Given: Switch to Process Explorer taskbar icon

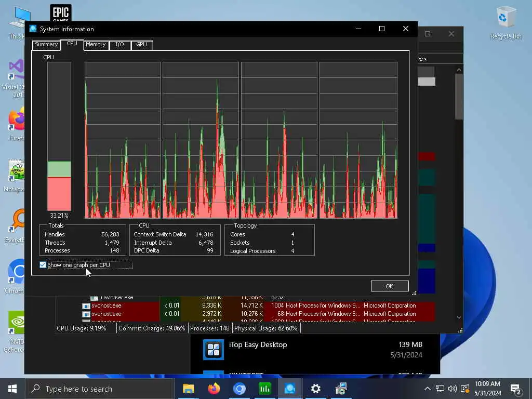Looking at the screenshot, I should pos(290,389).
